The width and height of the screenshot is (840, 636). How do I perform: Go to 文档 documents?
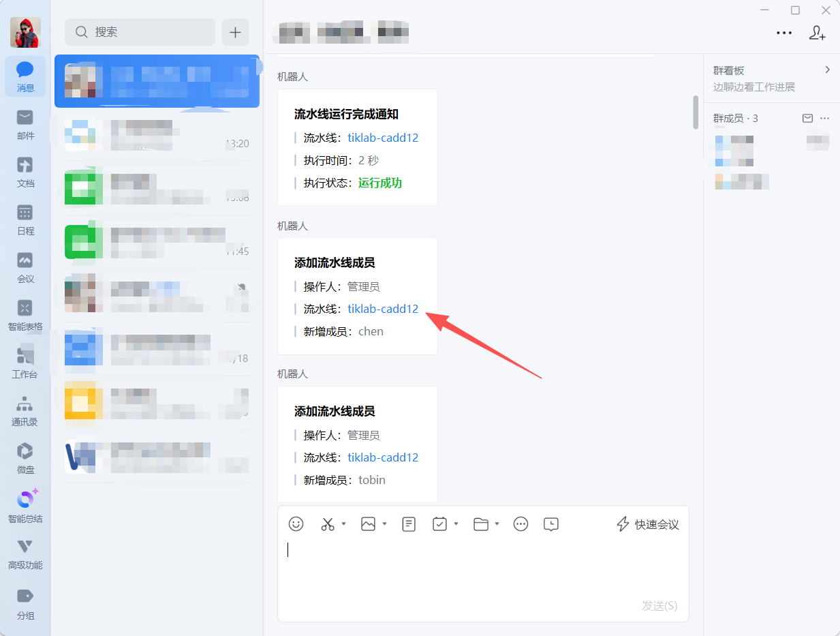click(25, 172)
